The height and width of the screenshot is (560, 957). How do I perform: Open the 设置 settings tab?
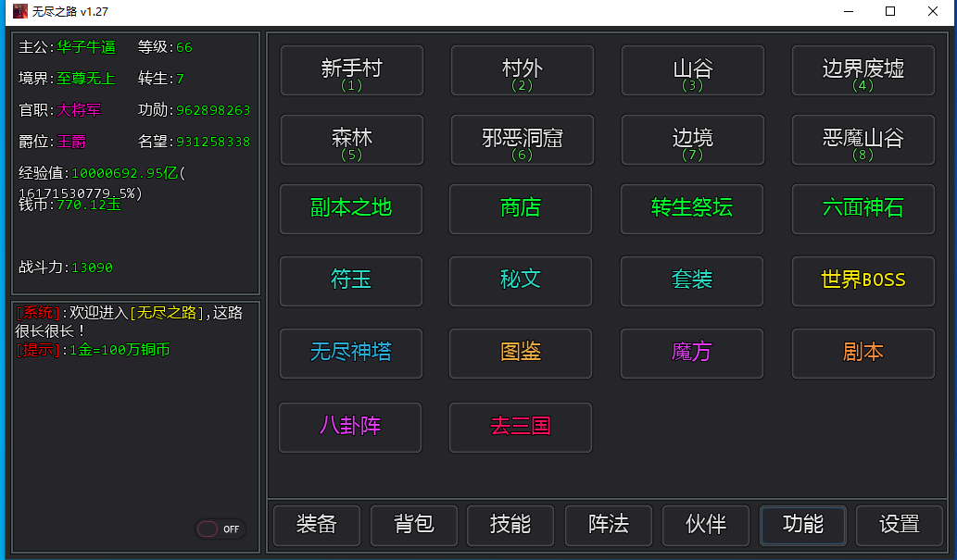[x=900, y=525]
